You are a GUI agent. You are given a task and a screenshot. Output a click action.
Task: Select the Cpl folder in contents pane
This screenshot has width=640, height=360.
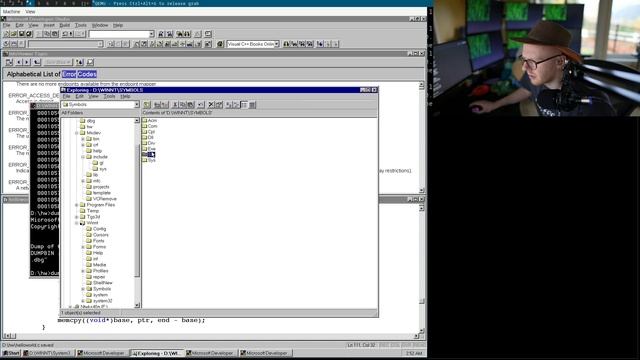(149, 132)
